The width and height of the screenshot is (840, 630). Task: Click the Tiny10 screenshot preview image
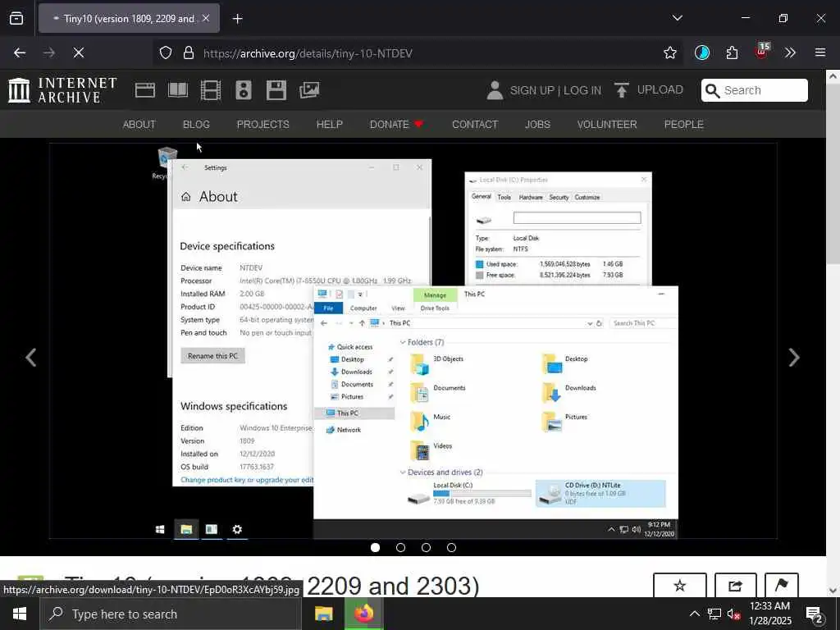tap(413, 340)
